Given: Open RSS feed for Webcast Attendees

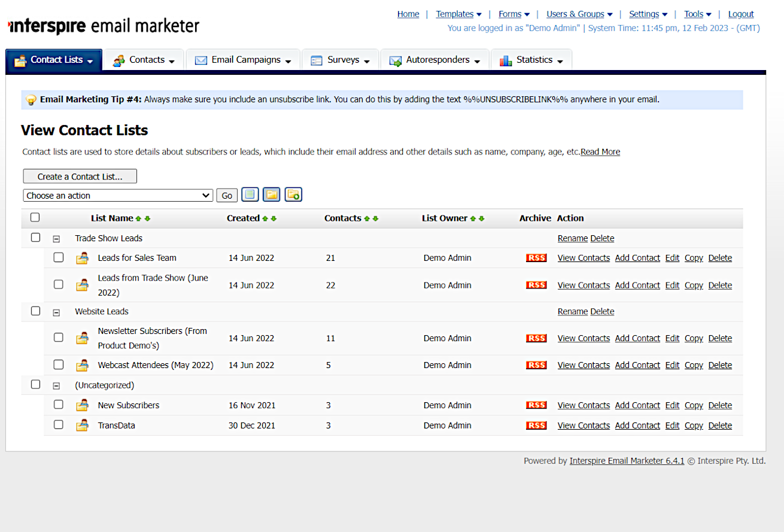Looking at the screenshot, I should [x=536, y=365].
